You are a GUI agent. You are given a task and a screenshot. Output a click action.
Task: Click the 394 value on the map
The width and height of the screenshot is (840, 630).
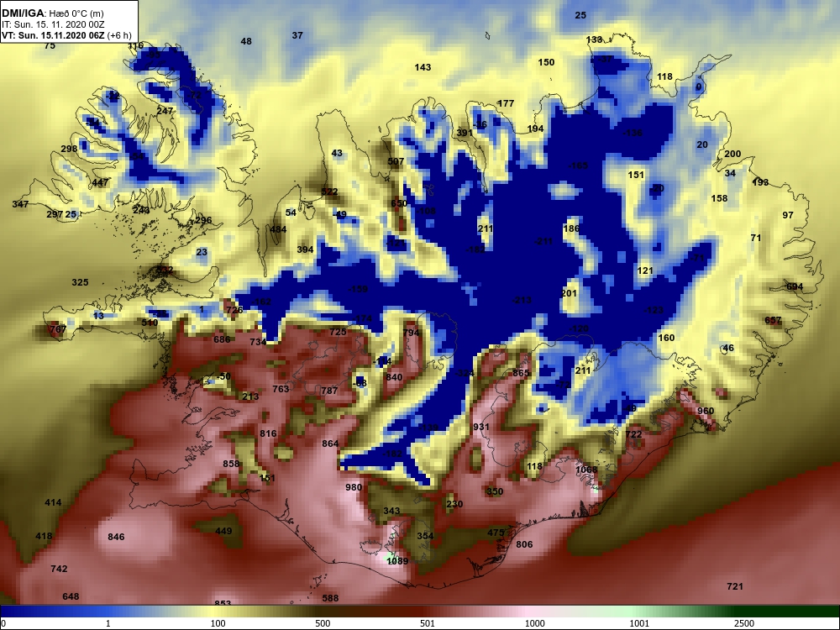point(305,249)
